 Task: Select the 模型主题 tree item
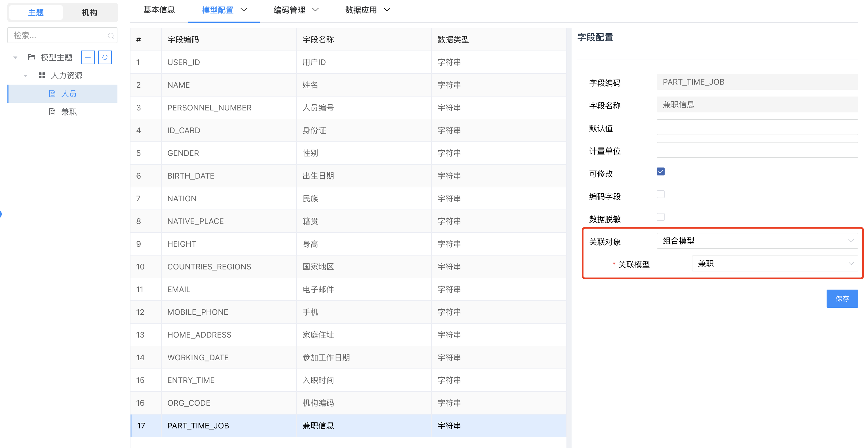(x=57, y=57)
